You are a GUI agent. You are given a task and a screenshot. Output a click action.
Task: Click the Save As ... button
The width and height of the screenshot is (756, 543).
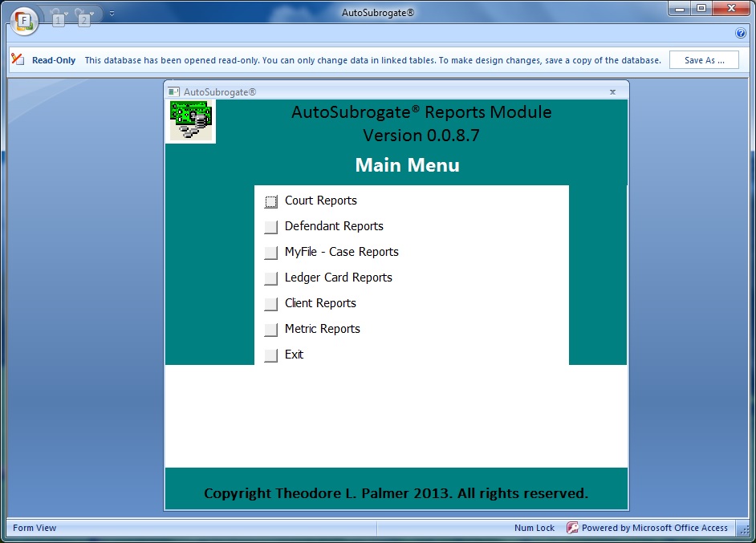click(x=704, y=60)
